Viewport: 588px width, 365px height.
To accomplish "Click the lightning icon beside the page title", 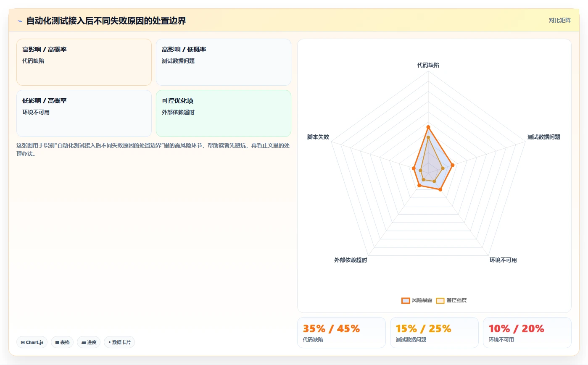I will pyautogui.click(x=20, y=21).
